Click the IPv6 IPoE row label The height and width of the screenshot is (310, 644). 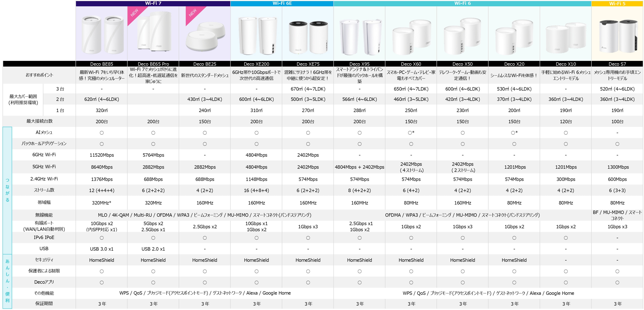pos(44,237)
